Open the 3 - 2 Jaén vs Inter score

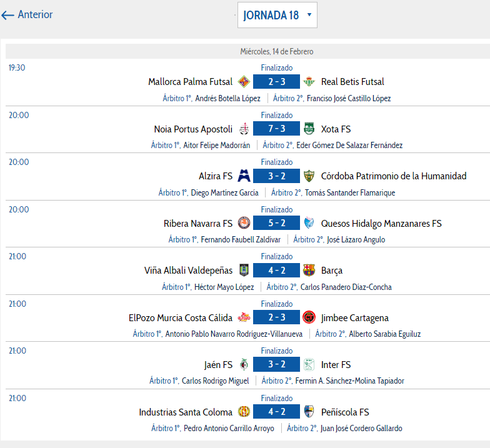pos(276,365)
